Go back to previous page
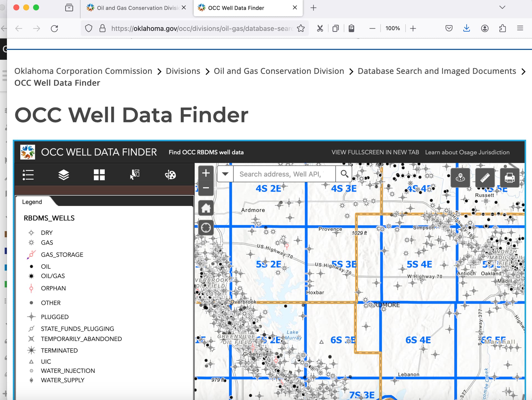532x400 pixels. click(19, 28)
